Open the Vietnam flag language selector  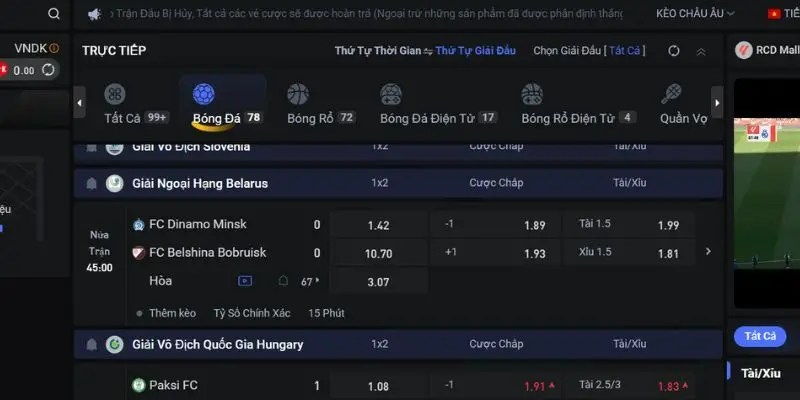774,14
